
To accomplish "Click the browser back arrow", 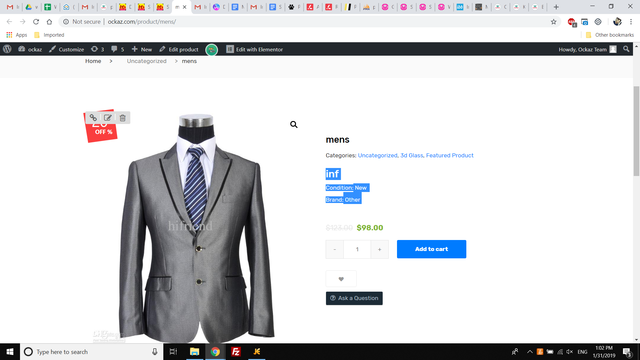I will (9, 22).
